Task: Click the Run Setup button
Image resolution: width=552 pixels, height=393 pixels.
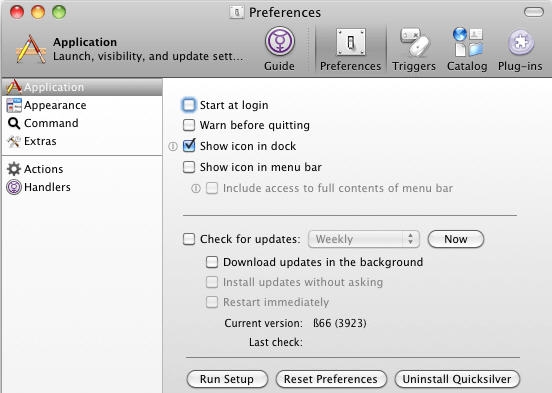Action: (227, 379)
